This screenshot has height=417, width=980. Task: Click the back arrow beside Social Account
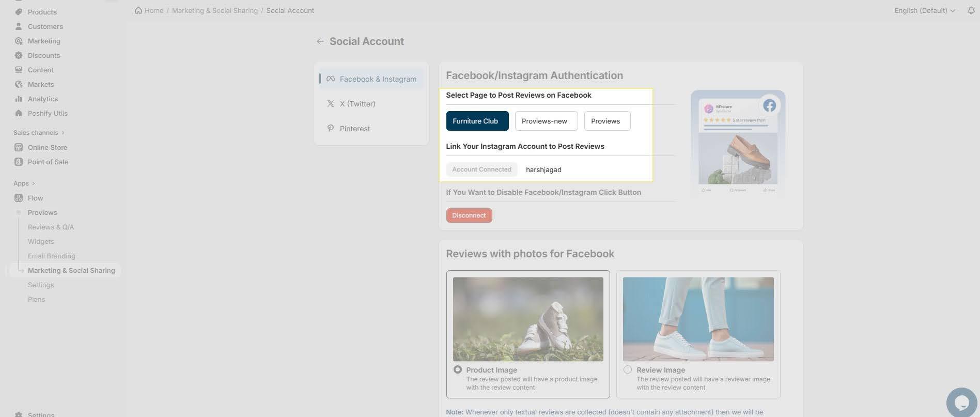[320, 41]
